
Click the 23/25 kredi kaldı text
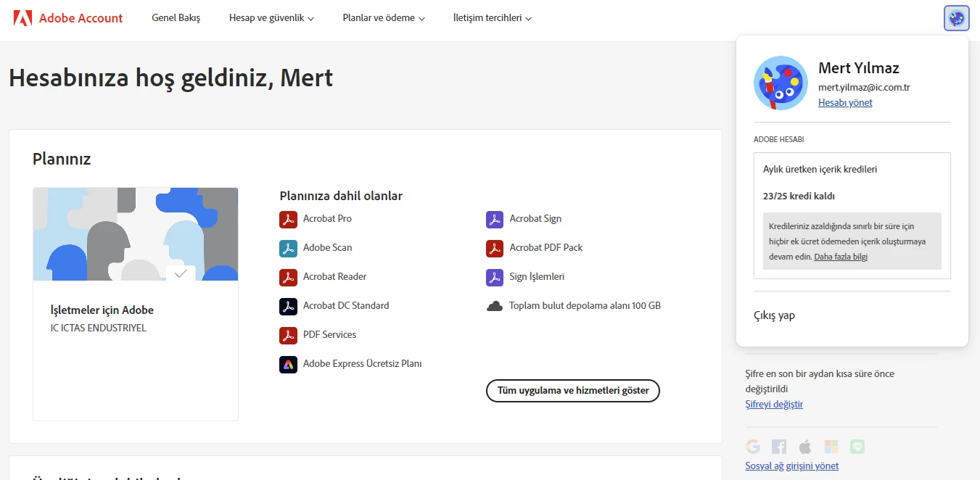(x=799, y=196)
